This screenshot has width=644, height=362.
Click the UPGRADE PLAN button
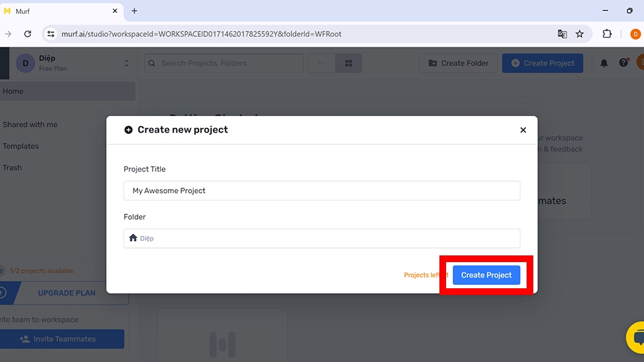click(x=64, y=293)
